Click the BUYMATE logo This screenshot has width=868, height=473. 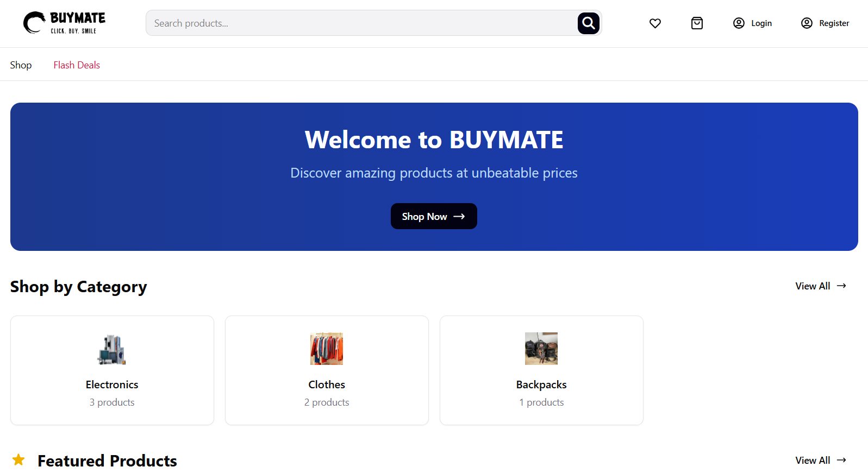[x=64, y=23]
